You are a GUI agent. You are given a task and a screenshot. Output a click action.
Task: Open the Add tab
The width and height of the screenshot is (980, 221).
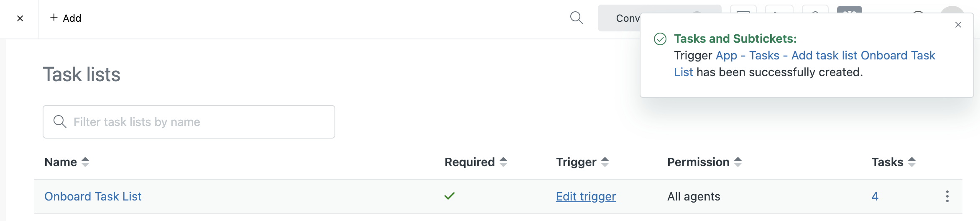coord(66,18)
